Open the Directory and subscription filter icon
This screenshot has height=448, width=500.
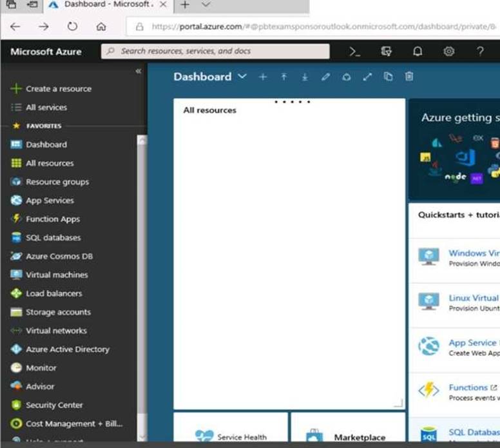pyautogui.click(x=386, y=52)
